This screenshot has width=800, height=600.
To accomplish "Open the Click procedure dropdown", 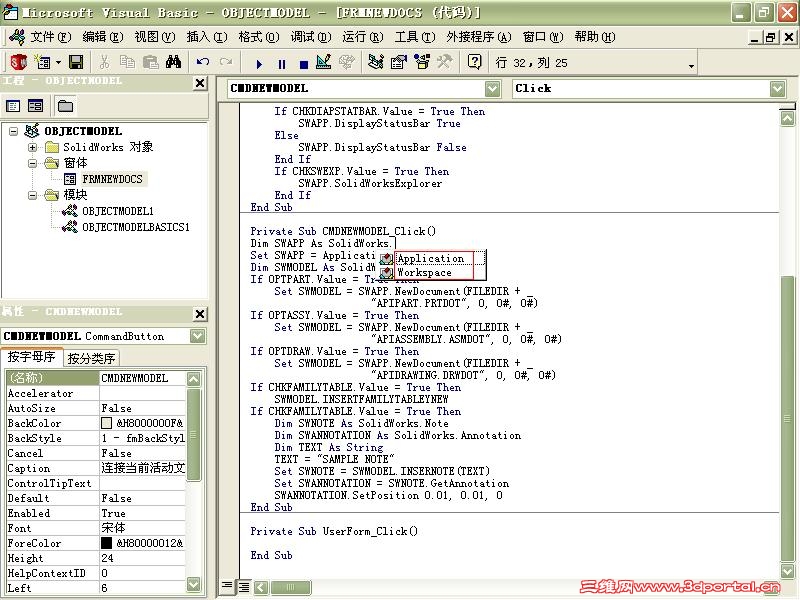I will point(778,89).
